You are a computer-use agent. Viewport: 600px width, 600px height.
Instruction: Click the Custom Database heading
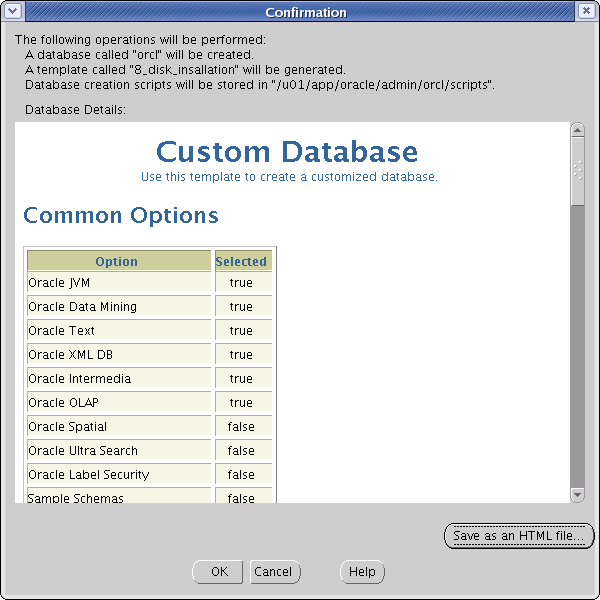[287, 152]
